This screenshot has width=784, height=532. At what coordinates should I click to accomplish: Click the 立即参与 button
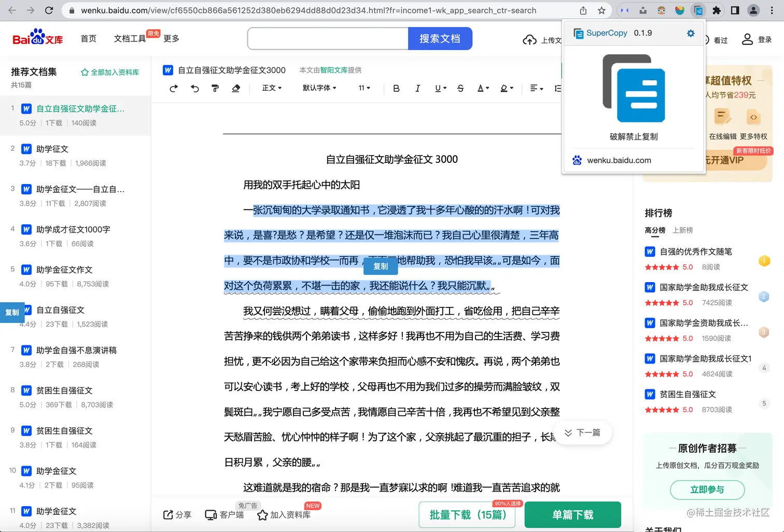tap(707, 489)
